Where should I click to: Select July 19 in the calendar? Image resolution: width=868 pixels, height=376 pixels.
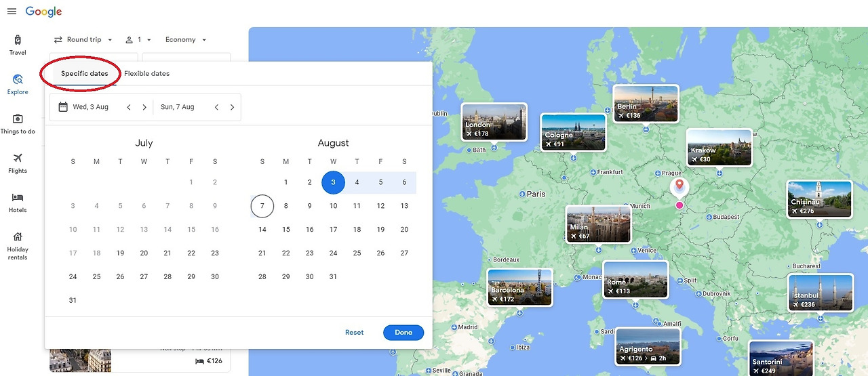click(120, 253)
